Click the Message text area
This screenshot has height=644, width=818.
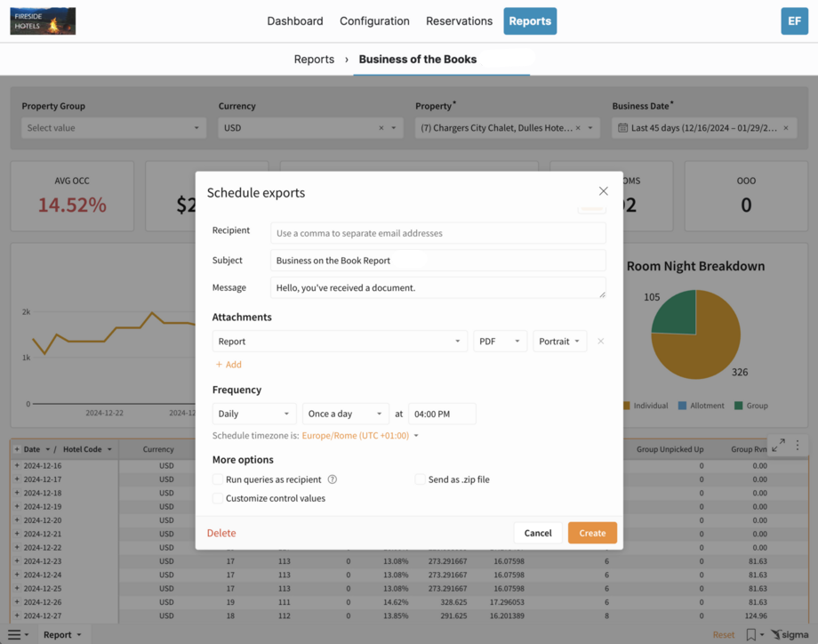pos(438,287)
